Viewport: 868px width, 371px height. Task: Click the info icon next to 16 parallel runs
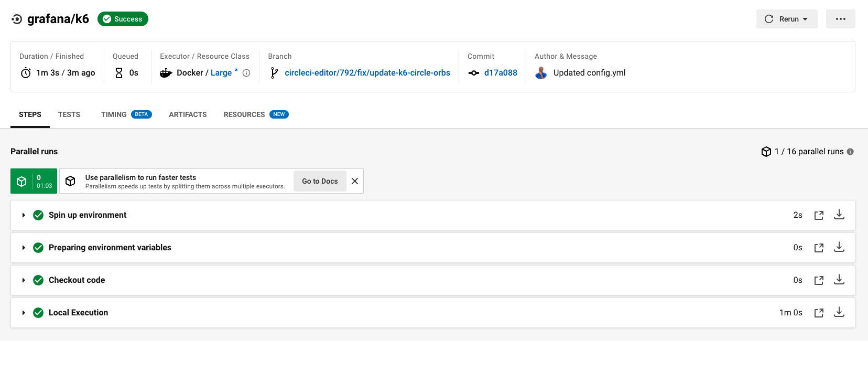pyautogui.click(x=850, y=152)
